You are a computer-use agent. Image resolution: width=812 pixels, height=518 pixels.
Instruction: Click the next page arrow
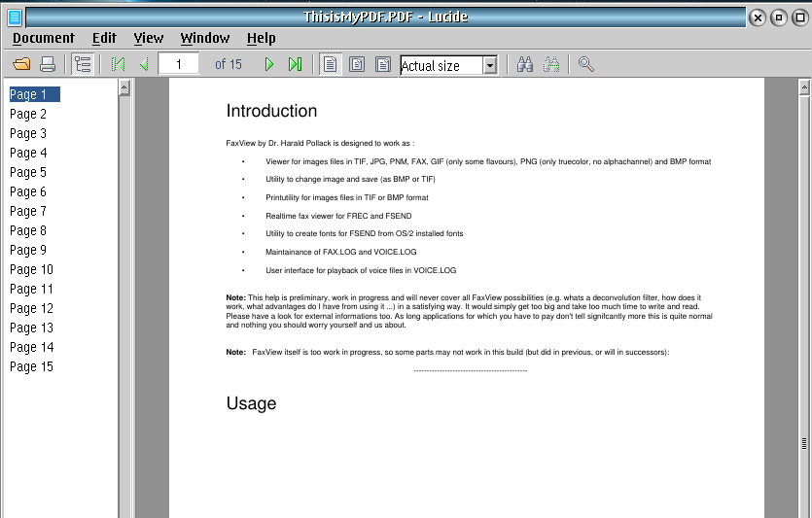coord(269,65)
